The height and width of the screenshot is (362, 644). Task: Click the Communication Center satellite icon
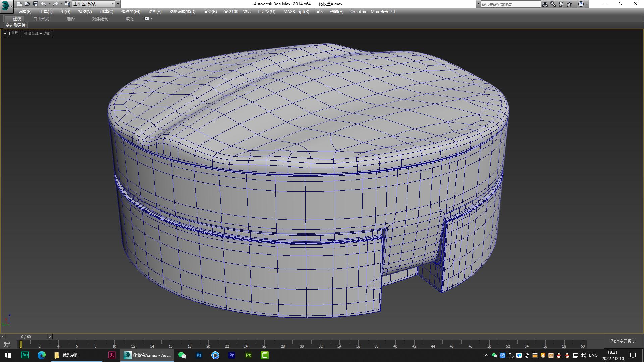(x=561, y=4)
